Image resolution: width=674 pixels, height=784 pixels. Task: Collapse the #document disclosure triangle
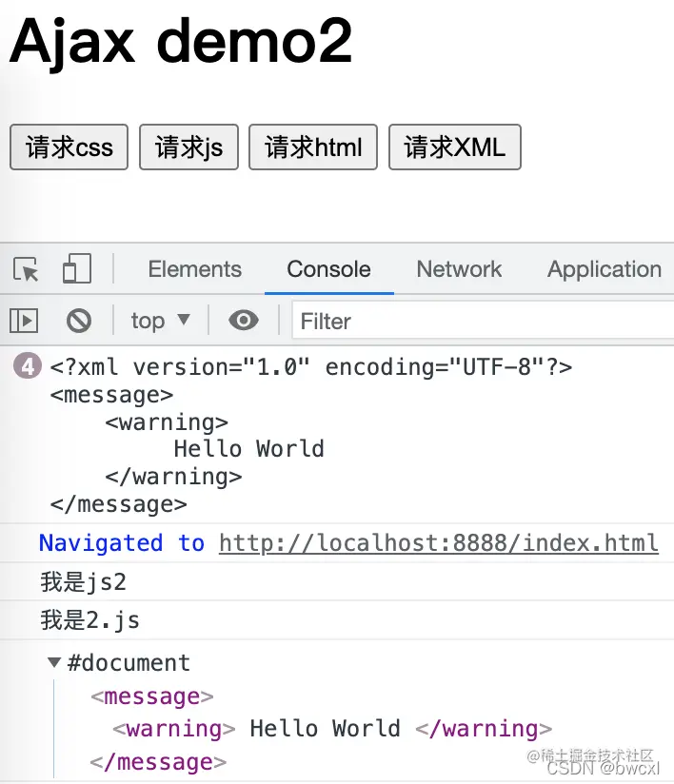[54, 662]
